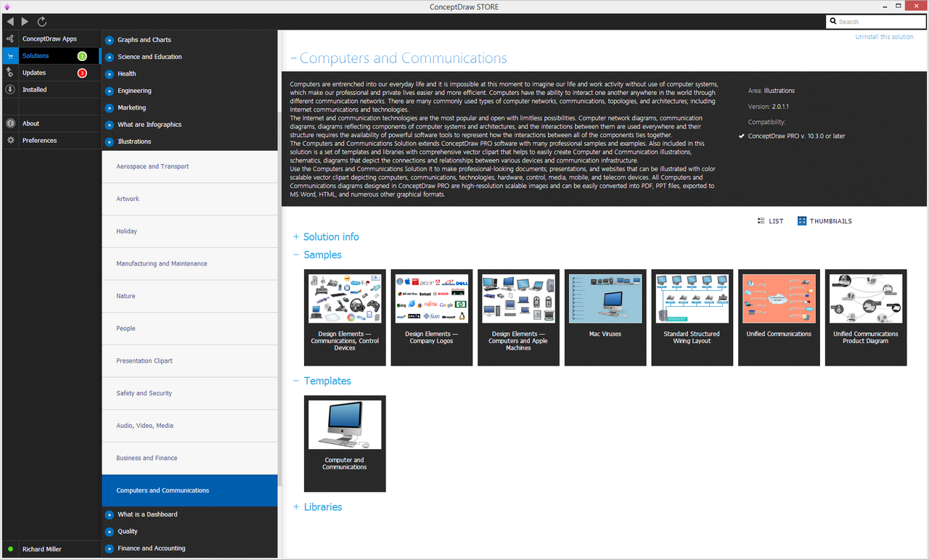Screen dimensions: 929x560
Task: Select the Artwork solution
Action: 189,199
